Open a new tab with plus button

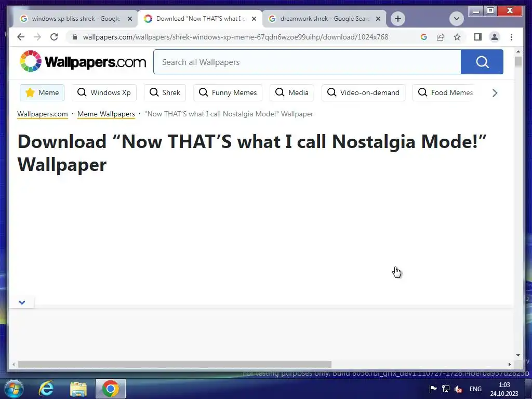coord(398,19)
